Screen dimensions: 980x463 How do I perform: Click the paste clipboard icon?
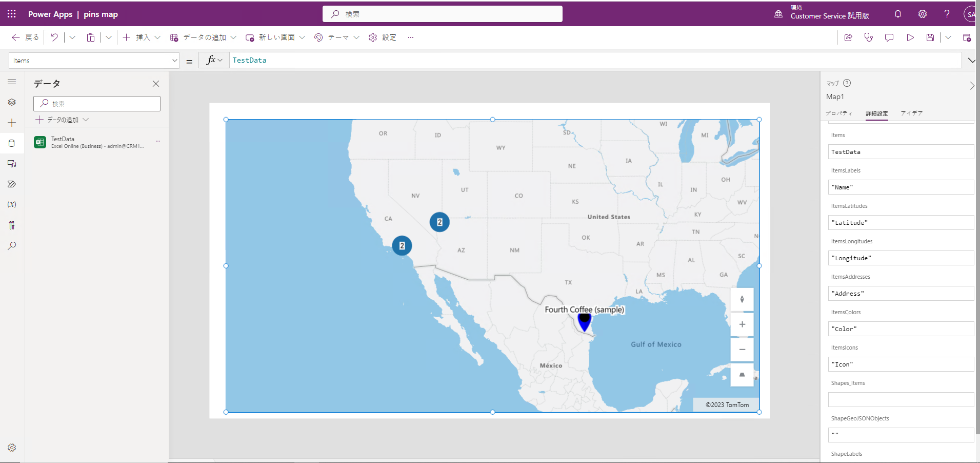91,37
